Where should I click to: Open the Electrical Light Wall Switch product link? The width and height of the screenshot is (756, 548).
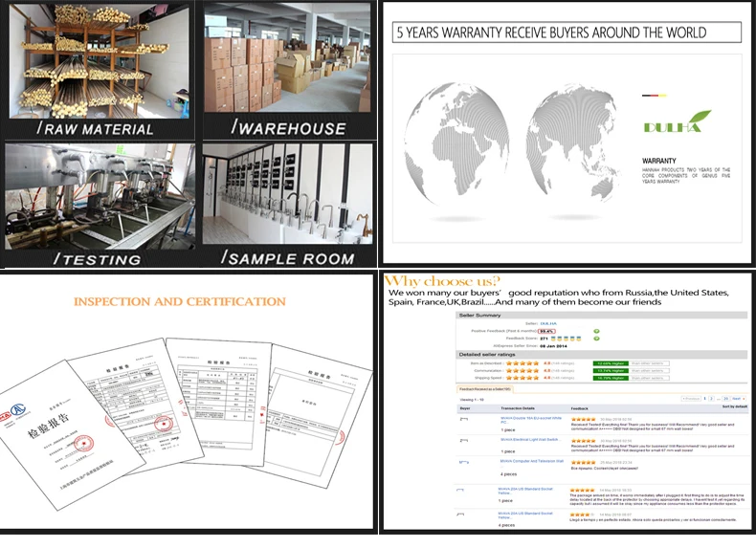click(530, 440)
